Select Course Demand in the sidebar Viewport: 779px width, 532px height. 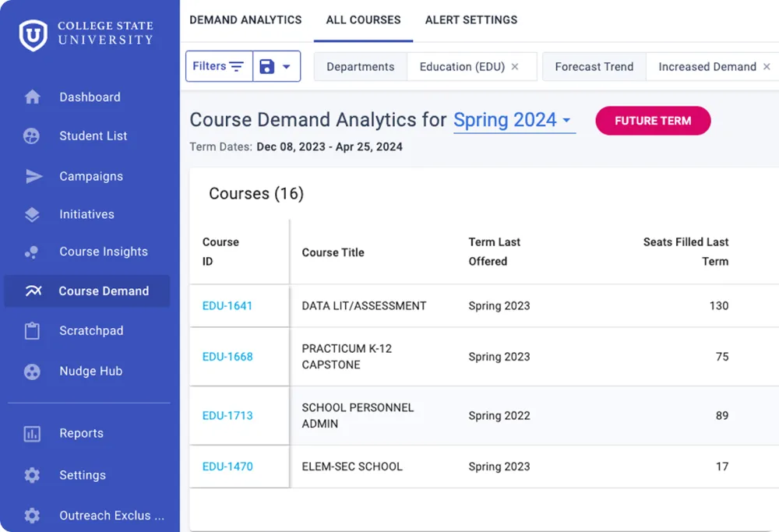pos(87,291)
